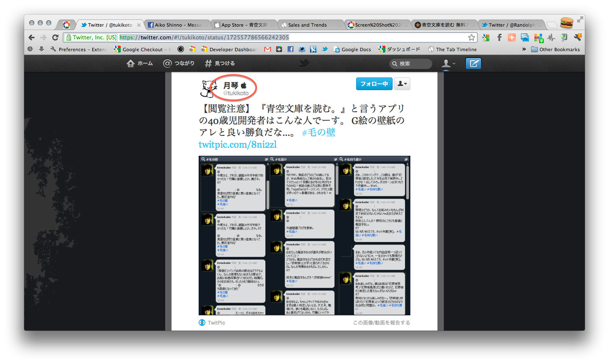Switch to the pinned Picasa tab
The image size is (609, 364).
(66, 25)
